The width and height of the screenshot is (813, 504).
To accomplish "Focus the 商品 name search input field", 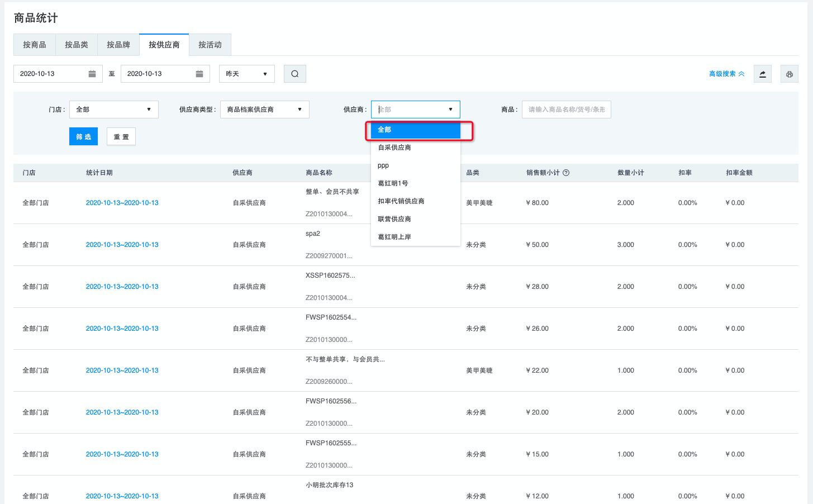I will coord(566,110).
